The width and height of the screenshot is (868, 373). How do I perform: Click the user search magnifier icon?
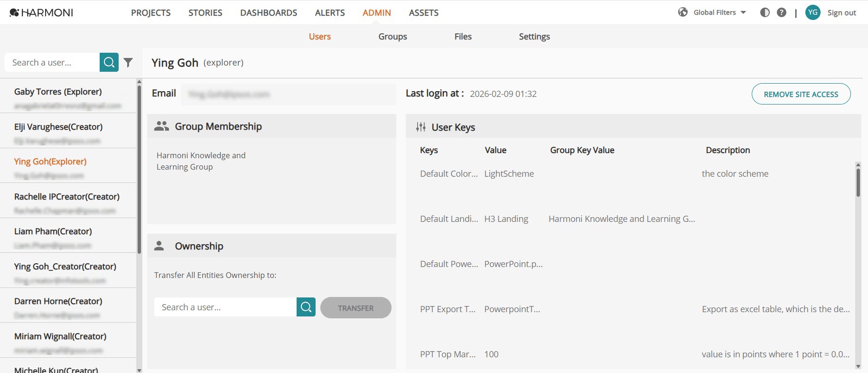[109, 62]
